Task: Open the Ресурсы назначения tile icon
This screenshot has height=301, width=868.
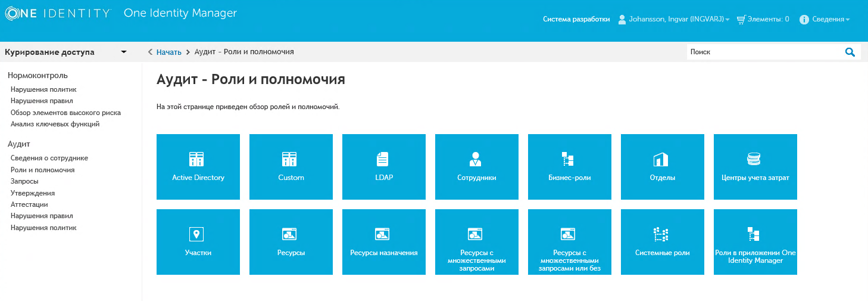Action: click(x=382, y=234)
